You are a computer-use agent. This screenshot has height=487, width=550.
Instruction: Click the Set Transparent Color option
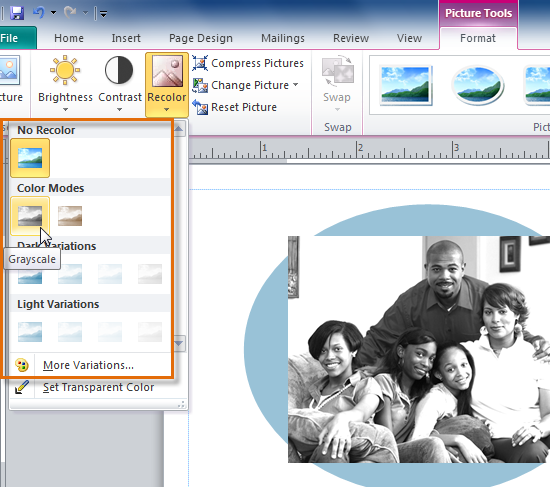[x=99, y=387]
